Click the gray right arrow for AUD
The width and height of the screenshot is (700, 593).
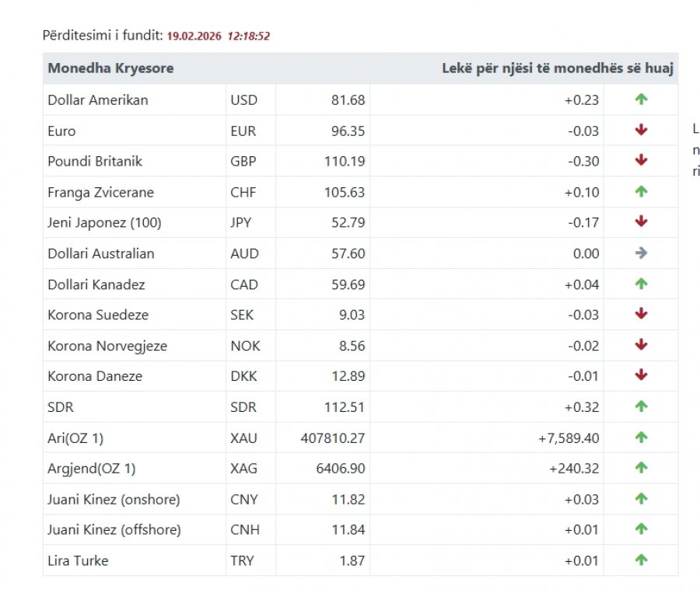click(641, 253)
